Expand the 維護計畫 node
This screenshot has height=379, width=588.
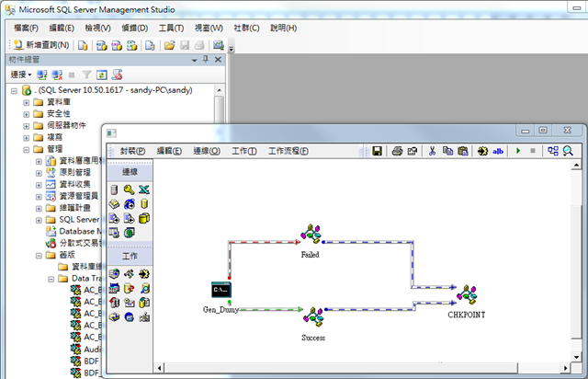39,209
